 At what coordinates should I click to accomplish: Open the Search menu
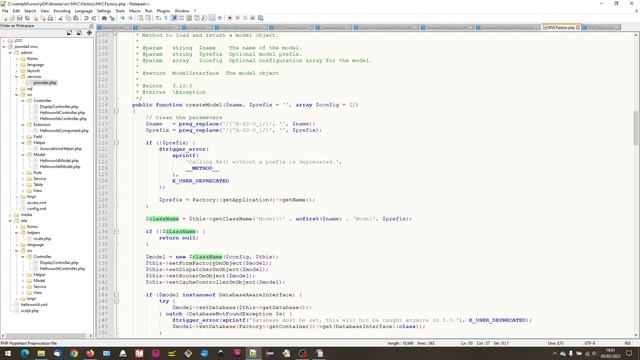coord(30,11)
